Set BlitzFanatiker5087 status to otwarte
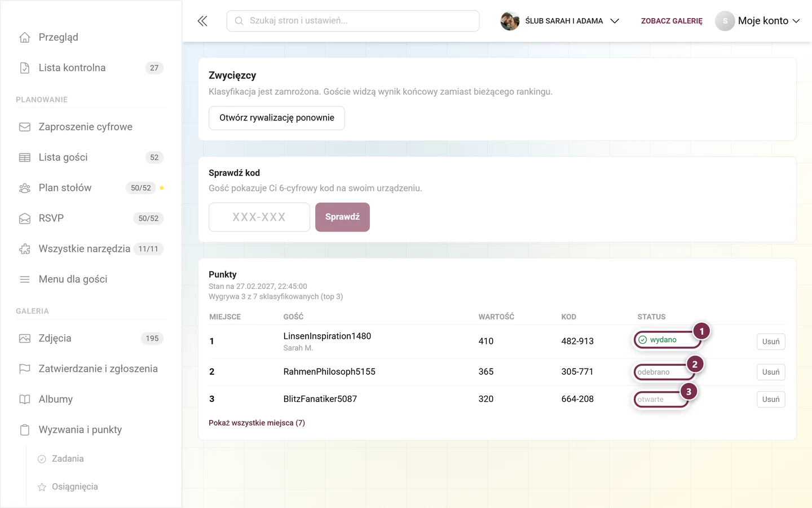Image resolution: width=812 pixels, height=508 pixels. click(x=661, y=399)
